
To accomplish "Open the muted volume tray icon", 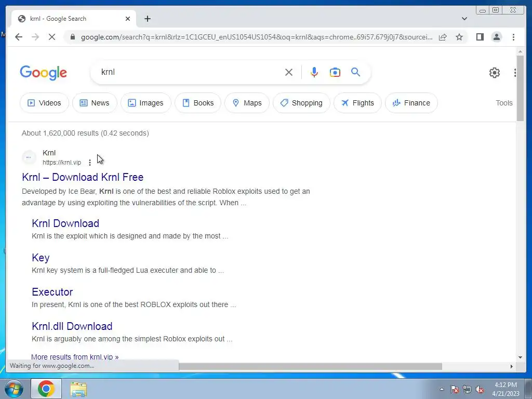I will point(480,390).
